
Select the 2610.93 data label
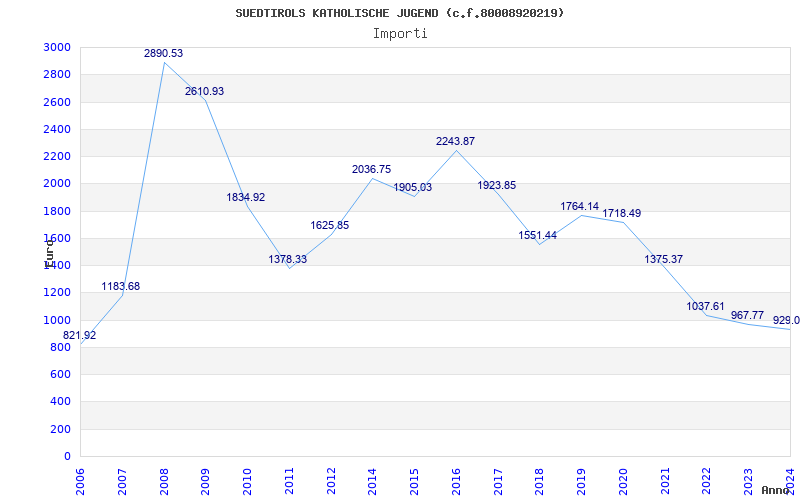coord(205,91)
